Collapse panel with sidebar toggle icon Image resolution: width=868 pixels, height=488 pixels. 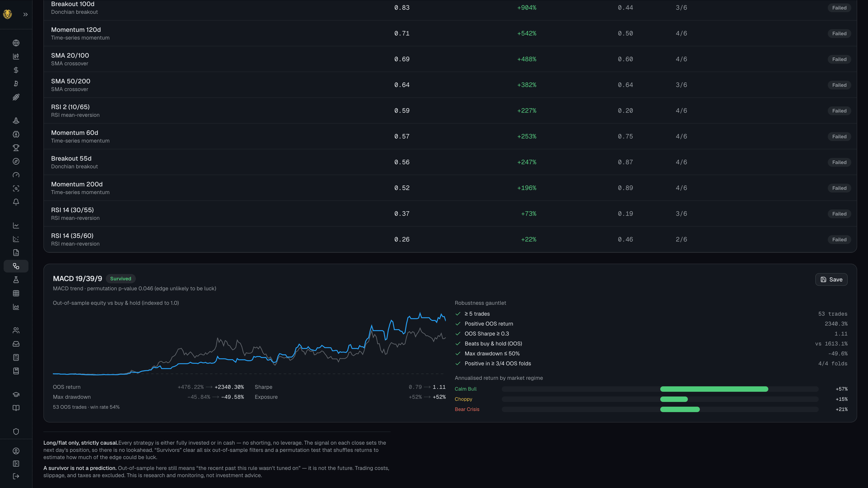coord(16,464)
